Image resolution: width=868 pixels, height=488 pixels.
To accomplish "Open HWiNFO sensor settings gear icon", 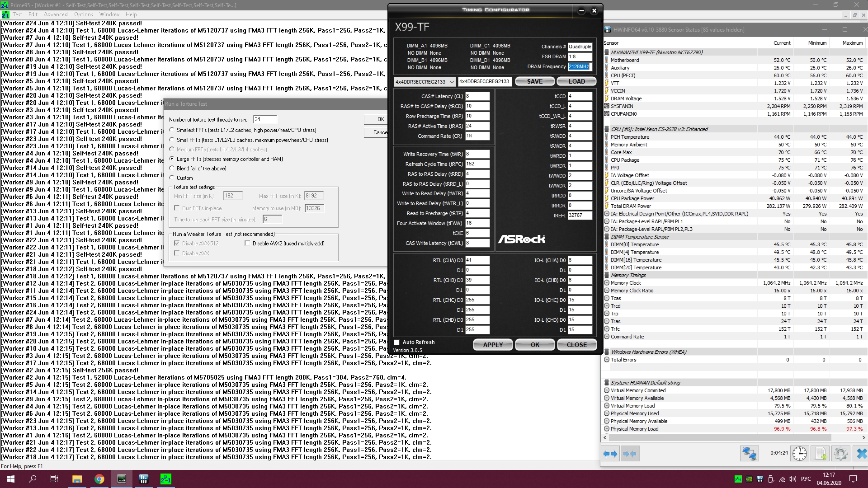I will 841,454.
